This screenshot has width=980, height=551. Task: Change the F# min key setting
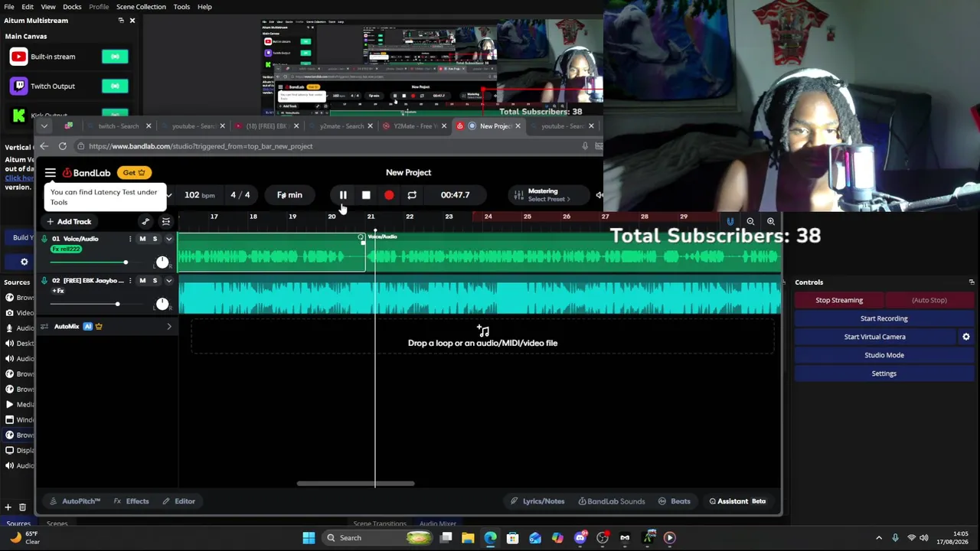289,195
